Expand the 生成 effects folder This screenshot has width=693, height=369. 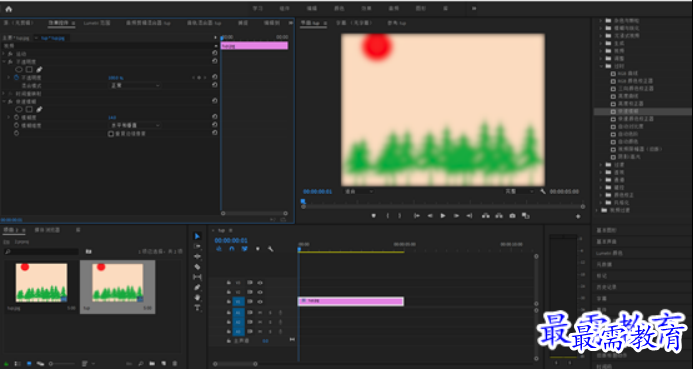[x=601, y=43]
